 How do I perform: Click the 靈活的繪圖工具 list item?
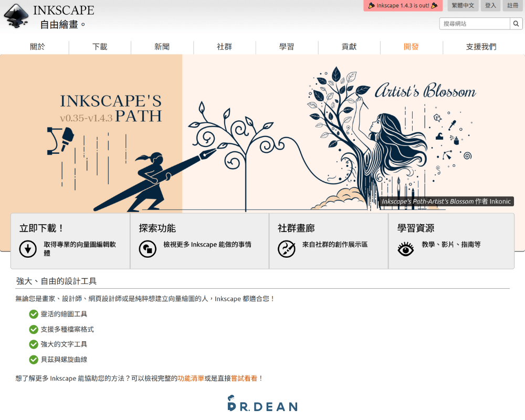pos(64,314)
